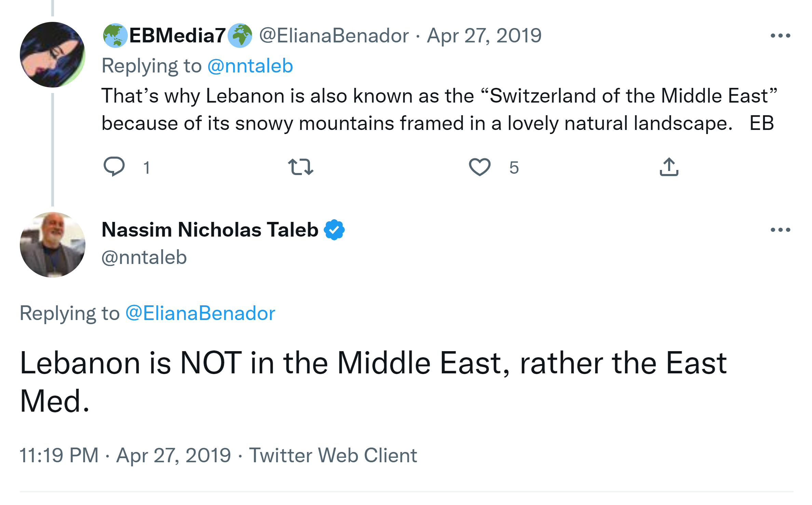Image resolution: width=812 pixels, height=505 pixels.
Task: Click the @ElianaBenador handle beside EBMedia7
Action: pyautogui.click(x=334, y=36)
